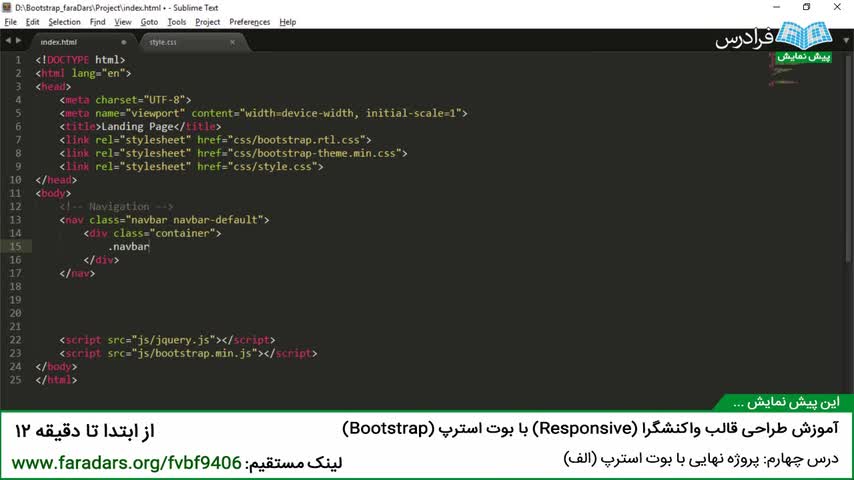Restore down the Sublime Text window

(x=807, y=7)
